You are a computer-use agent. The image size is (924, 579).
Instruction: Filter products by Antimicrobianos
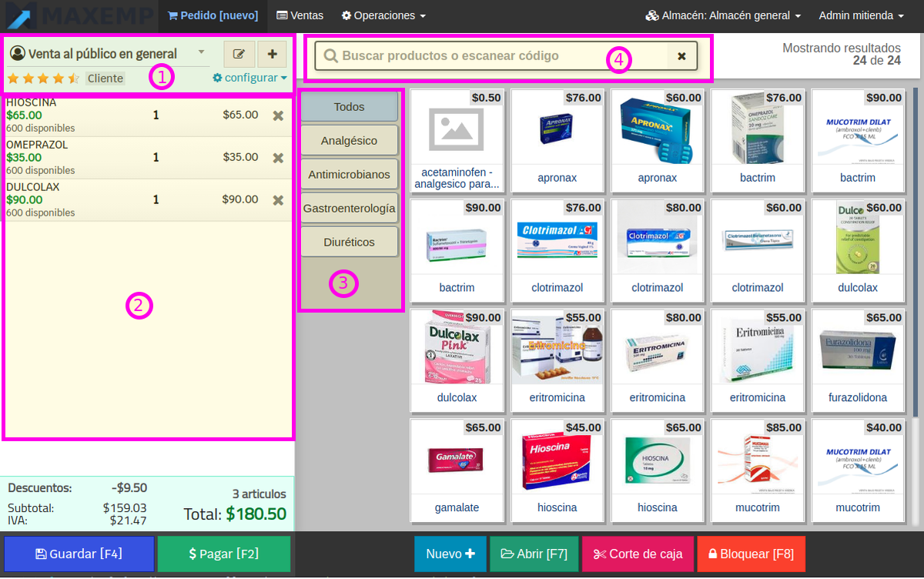(x=349, y=175)
